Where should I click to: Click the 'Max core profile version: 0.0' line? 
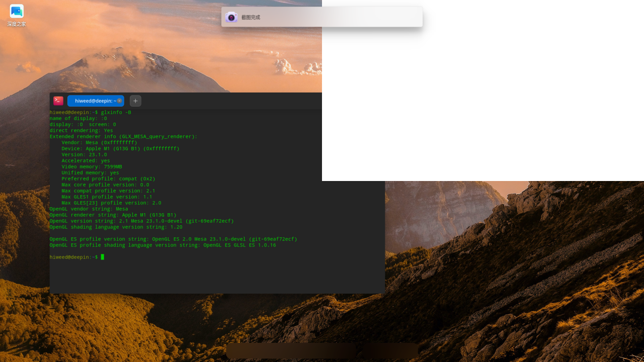point(106,185)
